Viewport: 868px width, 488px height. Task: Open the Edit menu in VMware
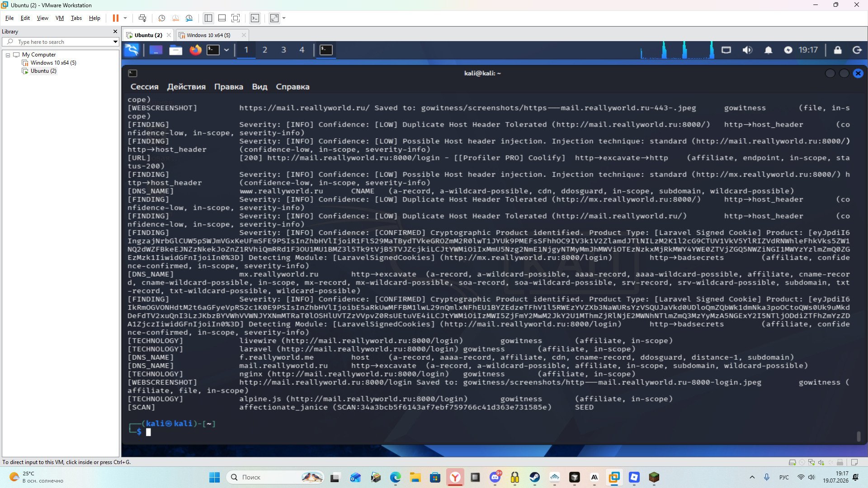click(25, 18)
